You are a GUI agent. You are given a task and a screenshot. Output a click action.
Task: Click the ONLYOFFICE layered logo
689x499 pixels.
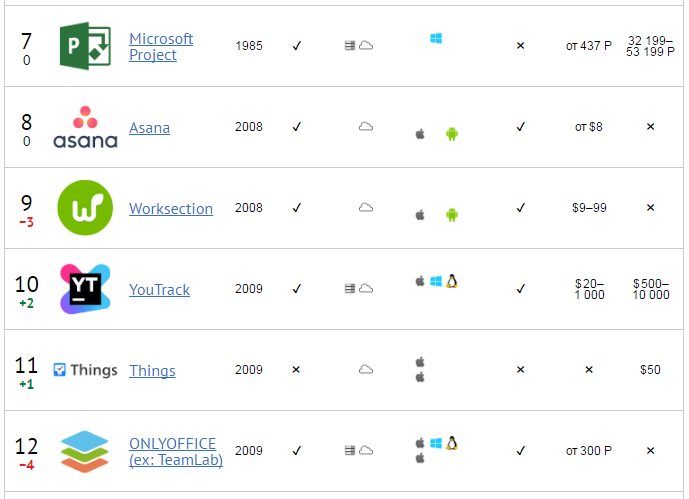click(85, 451)
